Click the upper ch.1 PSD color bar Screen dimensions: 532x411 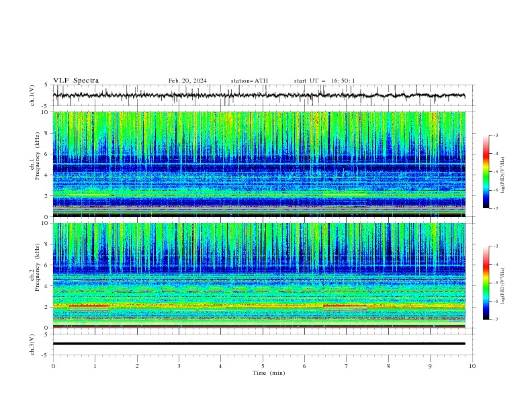pos(486,172)
